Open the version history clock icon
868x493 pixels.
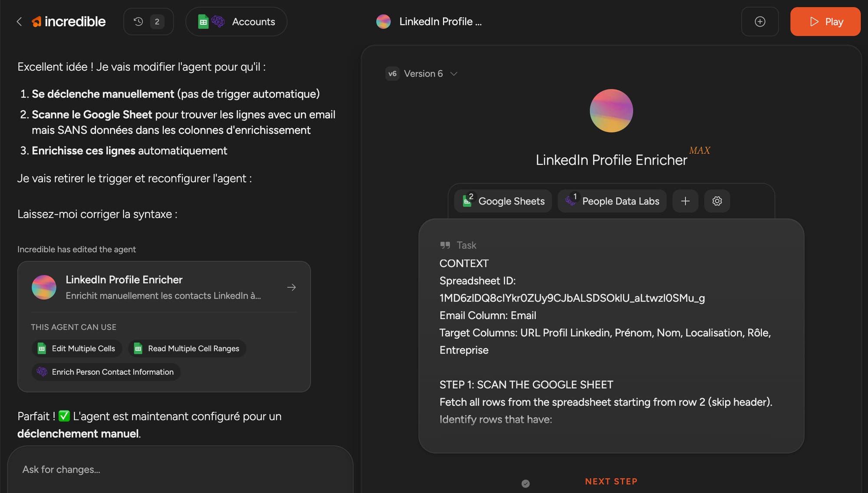tap(138, 22)
